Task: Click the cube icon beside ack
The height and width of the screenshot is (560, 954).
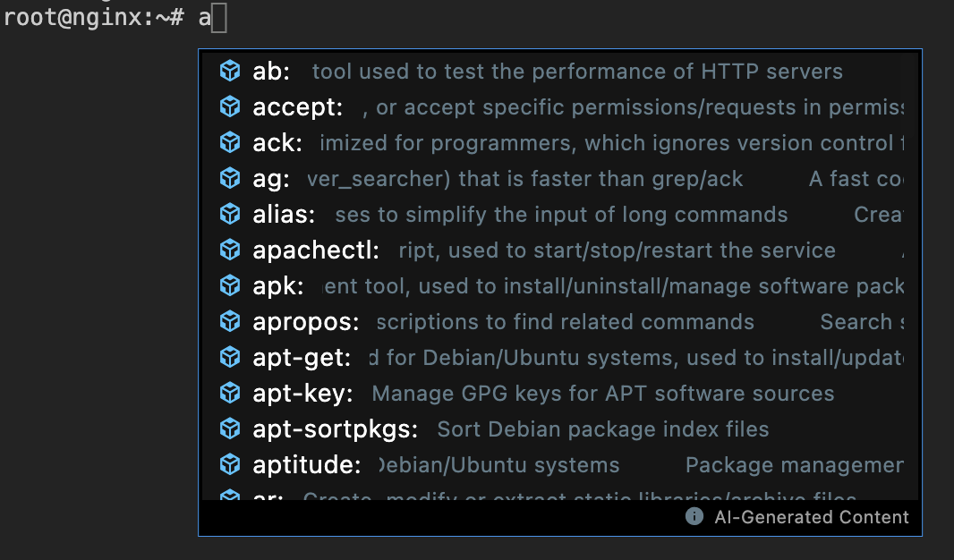Action: coord(230,143)
